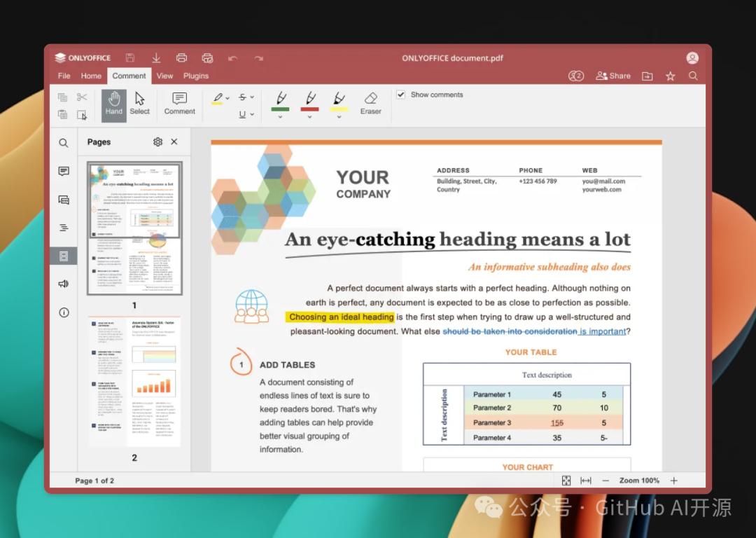The image size is (756, 538).
Task: Uncheck the Show comments checkbox
Action: (x=401, y=95)
